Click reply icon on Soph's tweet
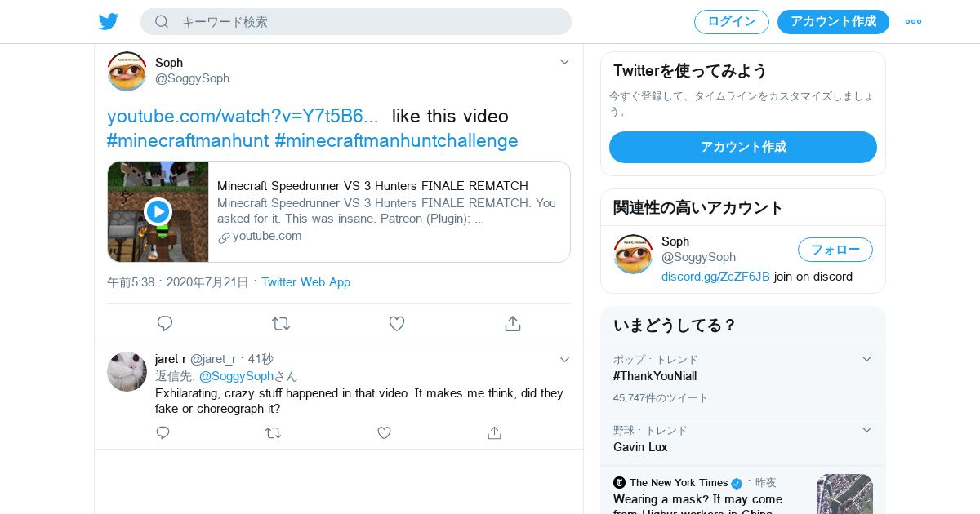Viewport: 980px width, 514px height. tap(165, 324)
